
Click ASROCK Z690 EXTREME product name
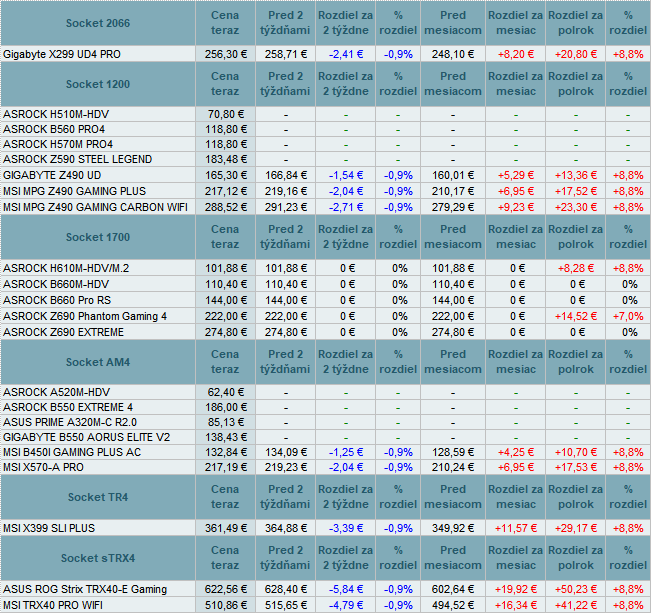point(64,332)
